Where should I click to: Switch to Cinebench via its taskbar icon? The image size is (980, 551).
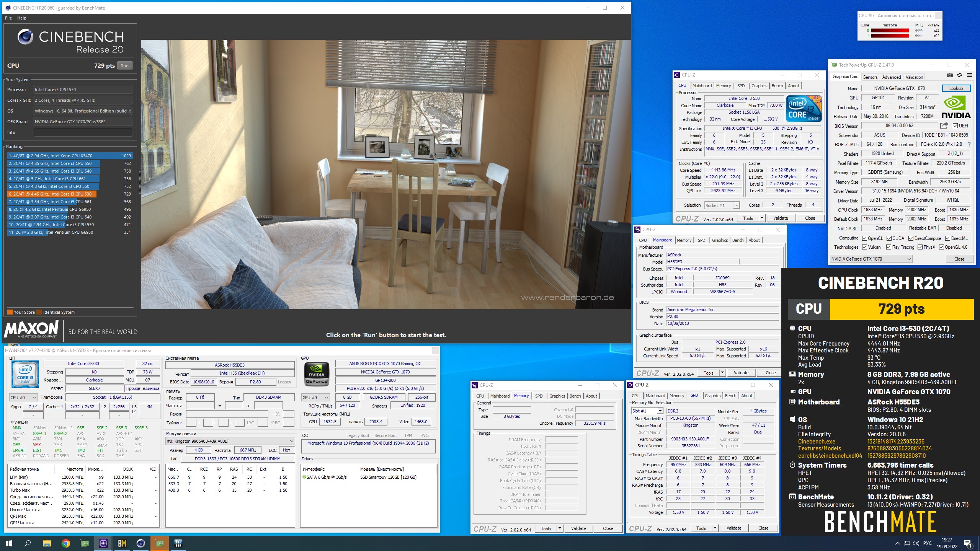coord(140,543)
